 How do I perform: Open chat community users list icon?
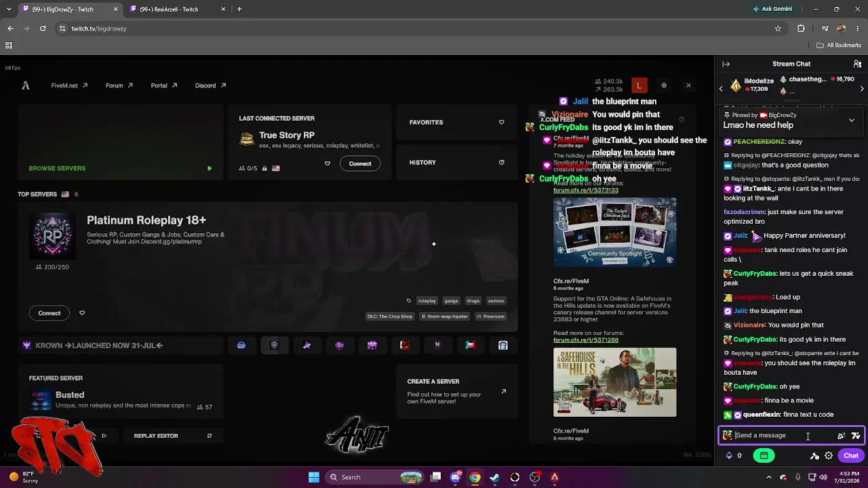coord(857,64)
